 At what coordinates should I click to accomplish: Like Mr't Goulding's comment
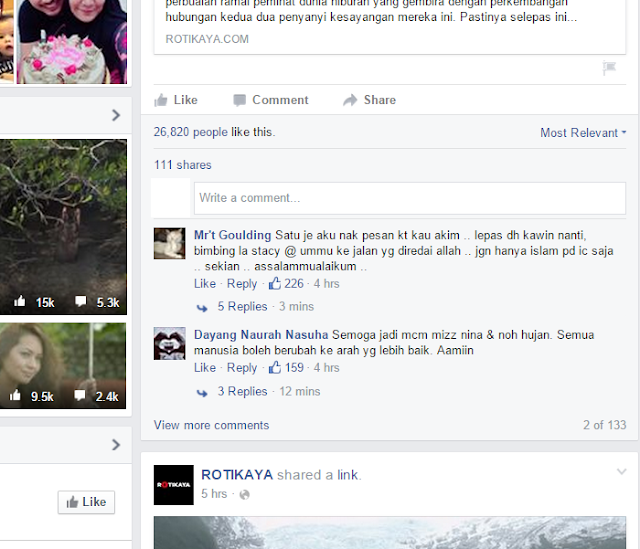click(x=205, y=284)
